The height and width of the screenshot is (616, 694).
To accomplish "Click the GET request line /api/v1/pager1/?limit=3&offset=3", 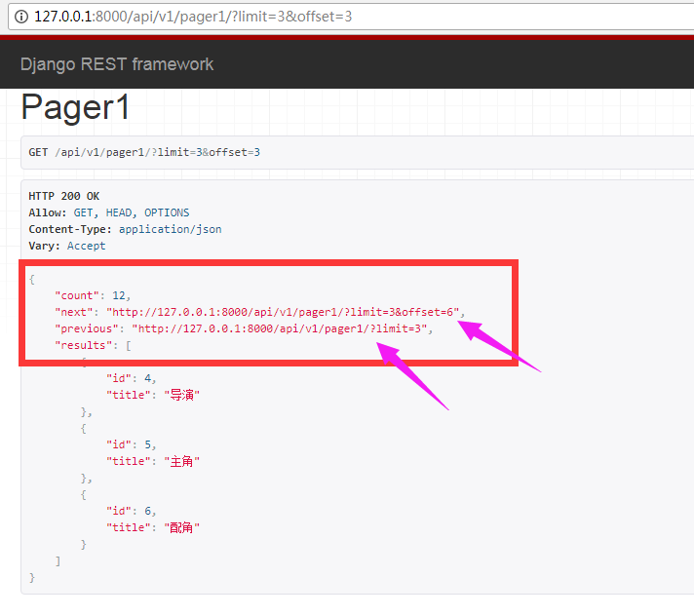I will click(x=144, y=152).
